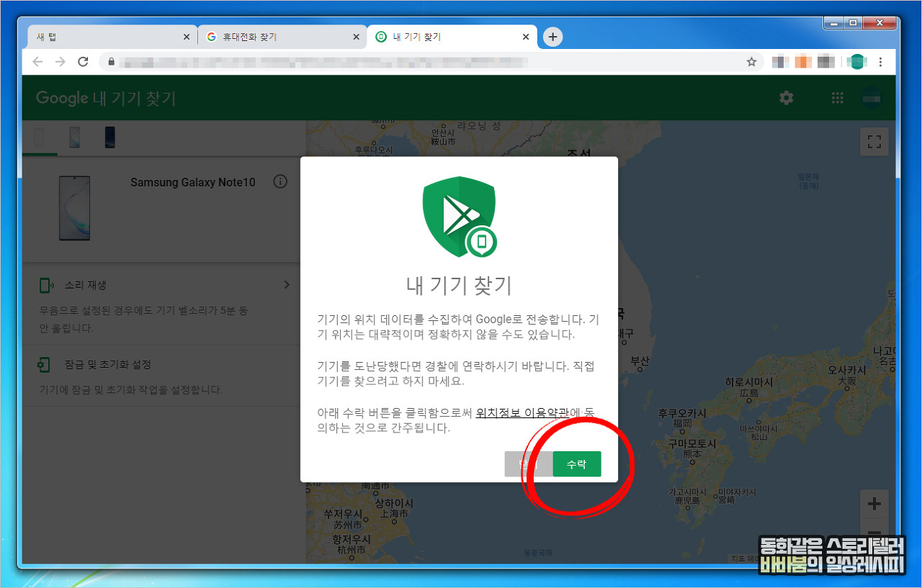Click the 소리 재생 phone ring icon
Viewport: 922px width, 588px height.
click(46, 286)
